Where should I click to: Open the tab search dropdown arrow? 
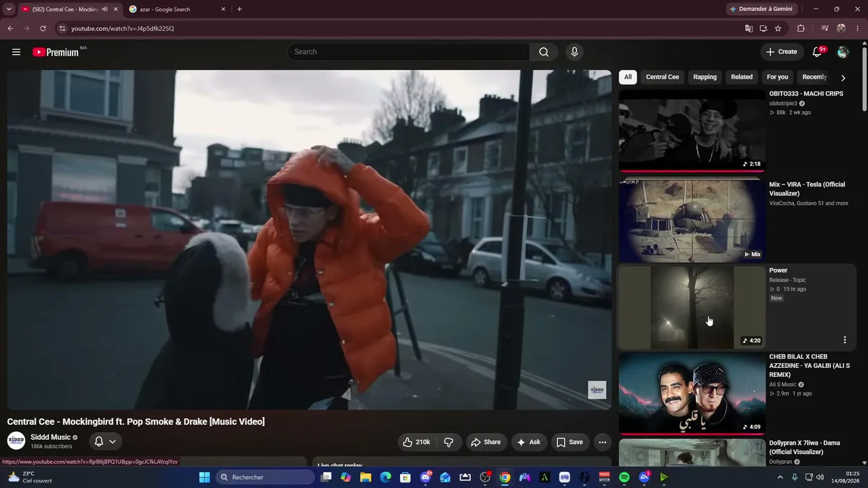[9, 9]
